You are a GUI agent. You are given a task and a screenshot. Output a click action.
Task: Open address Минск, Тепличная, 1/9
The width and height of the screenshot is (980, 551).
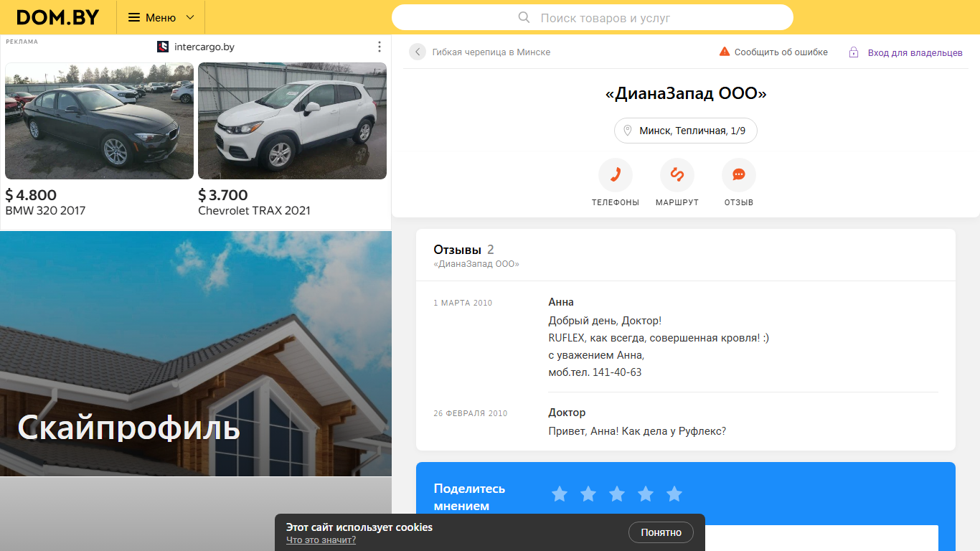coord(686,131)
